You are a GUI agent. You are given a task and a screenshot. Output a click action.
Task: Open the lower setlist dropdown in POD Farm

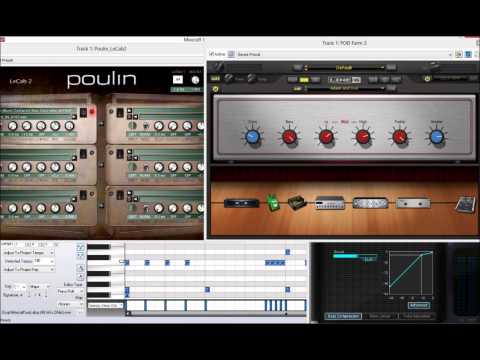(345, 88)
